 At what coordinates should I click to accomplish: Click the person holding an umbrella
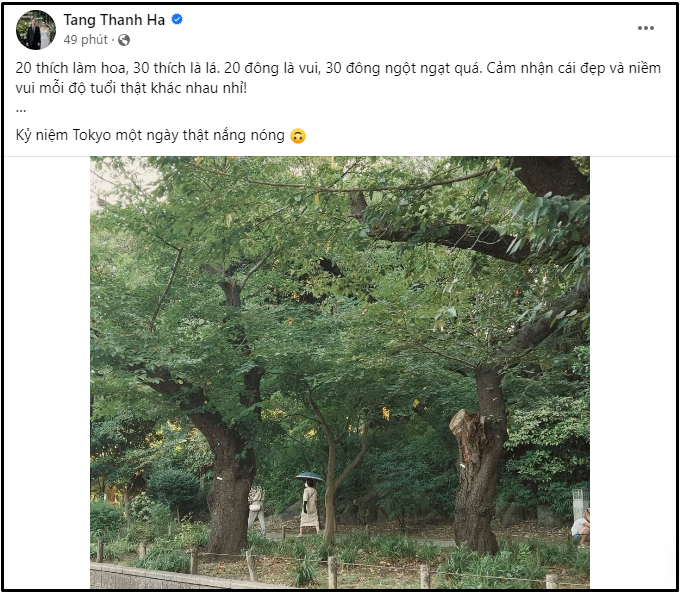click(x=310, y=503)
